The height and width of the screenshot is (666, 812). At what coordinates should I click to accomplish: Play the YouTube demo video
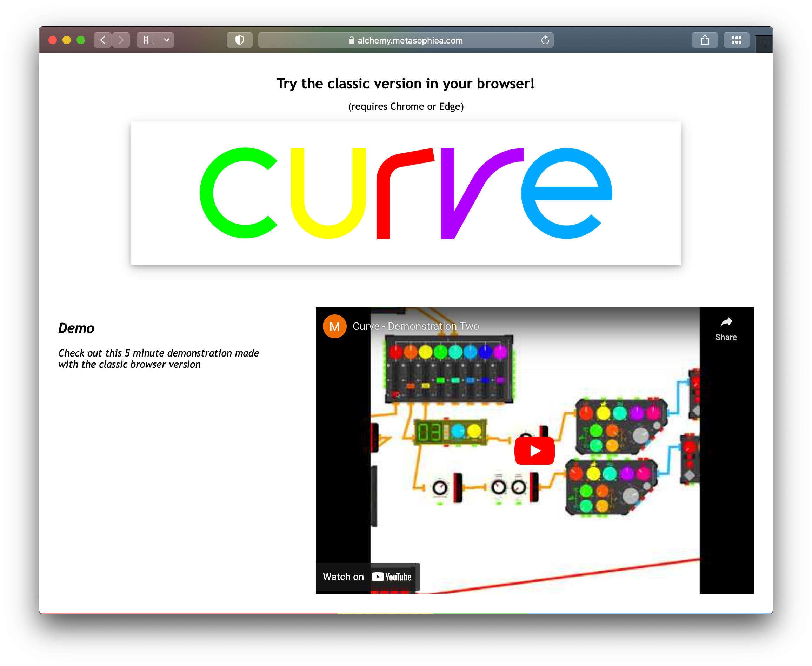tap(534, 451)
